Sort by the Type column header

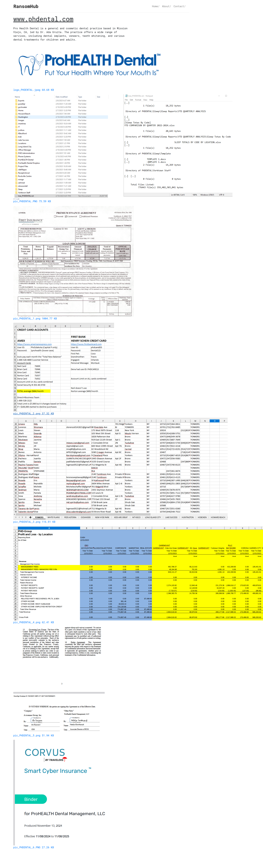tap(80, 97)
